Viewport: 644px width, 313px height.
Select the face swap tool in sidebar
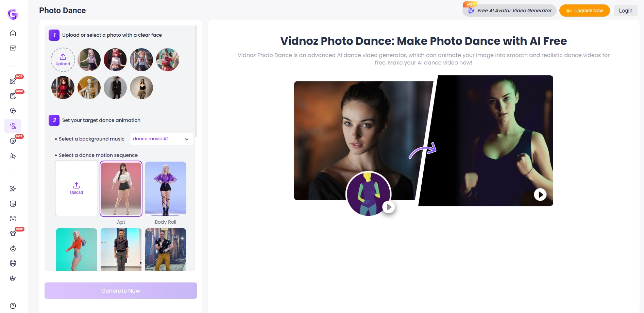[x=13, y=218]
